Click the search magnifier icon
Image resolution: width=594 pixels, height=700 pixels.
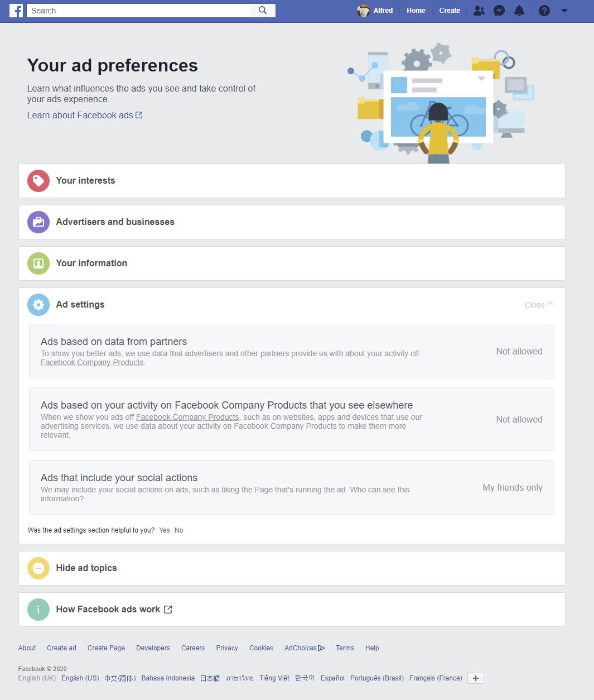[x=263, y=11]
